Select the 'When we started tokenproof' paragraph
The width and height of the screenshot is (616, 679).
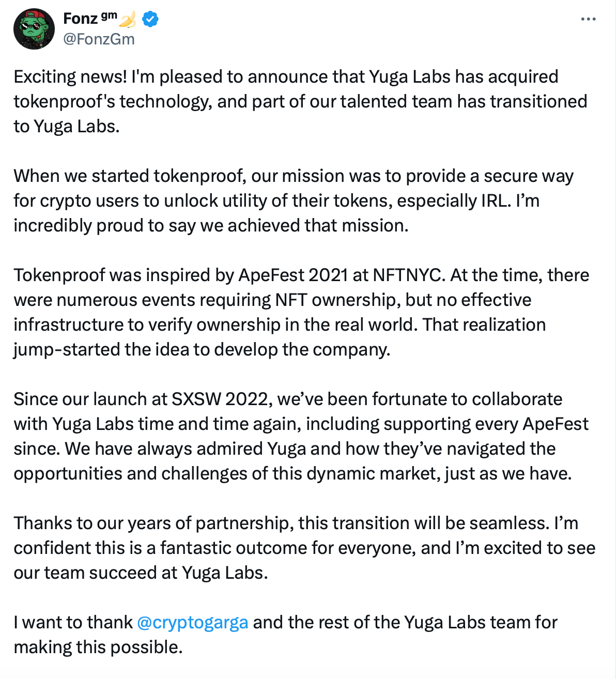point(294,200)
